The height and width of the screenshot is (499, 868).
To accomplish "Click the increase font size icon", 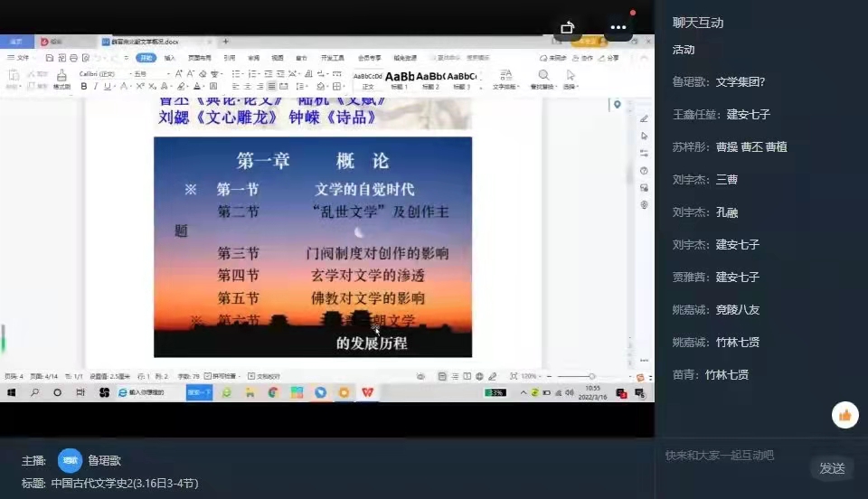I will 179,73.
